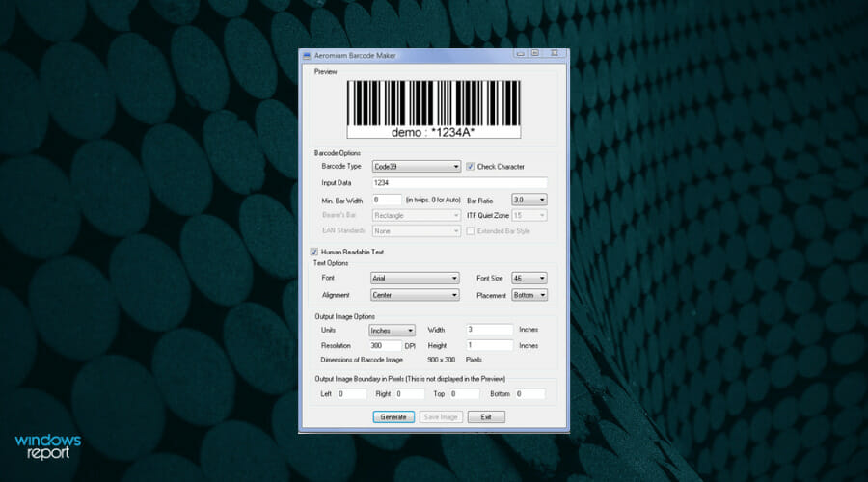Image resolution: width=868 pixels, height=482 pixels.
Task: Maximize the Aeromium Barcode Maker window
Action: coord(535,54)
